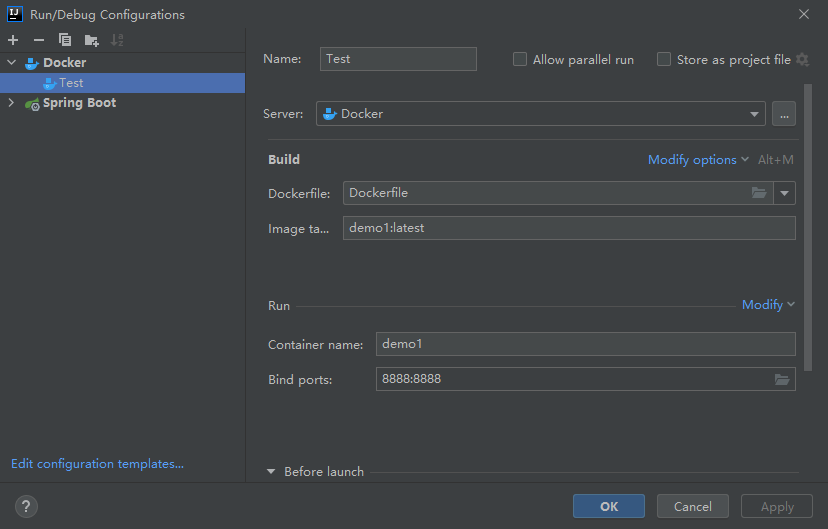Click the OK button
The width and height of the screenshot is (828, 529).
(608, 506)
